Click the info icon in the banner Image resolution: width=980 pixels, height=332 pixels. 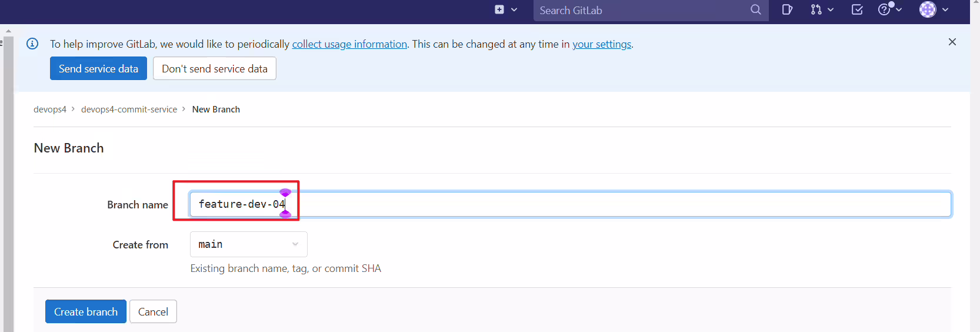[x=32, y=44]
